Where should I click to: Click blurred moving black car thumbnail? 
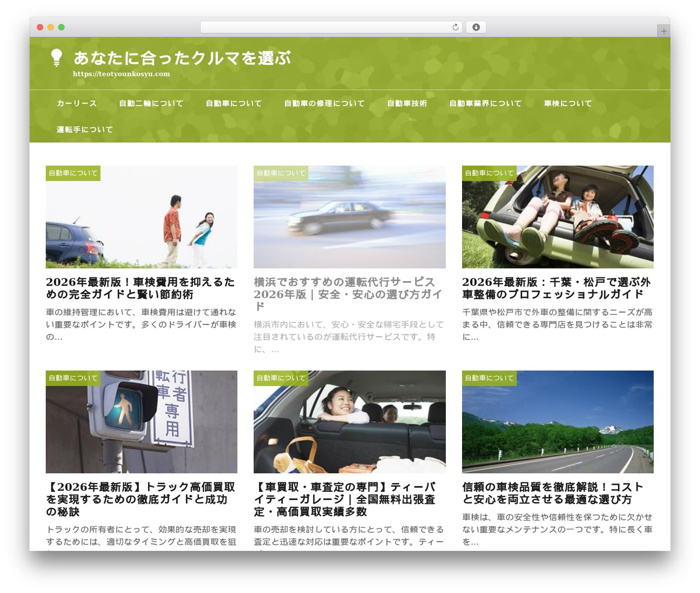pyautogui.click(x=349, y=217)
